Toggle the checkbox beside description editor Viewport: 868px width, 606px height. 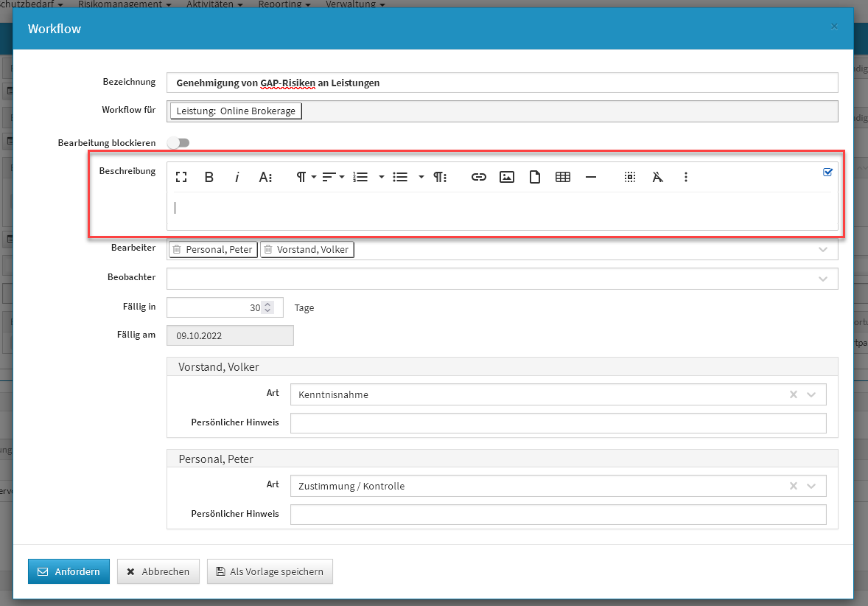click(x=827, y=173)
